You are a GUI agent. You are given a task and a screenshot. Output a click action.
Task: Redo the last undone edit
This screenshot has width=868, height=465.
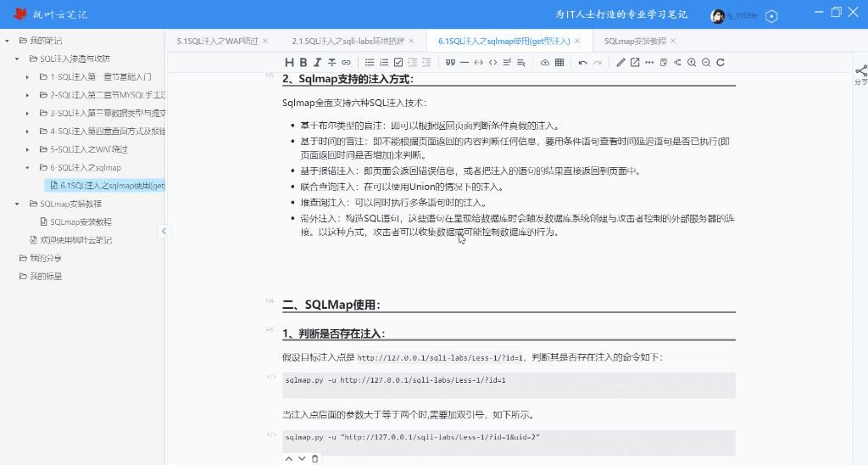pyautogui.click(x=597, y=62)
